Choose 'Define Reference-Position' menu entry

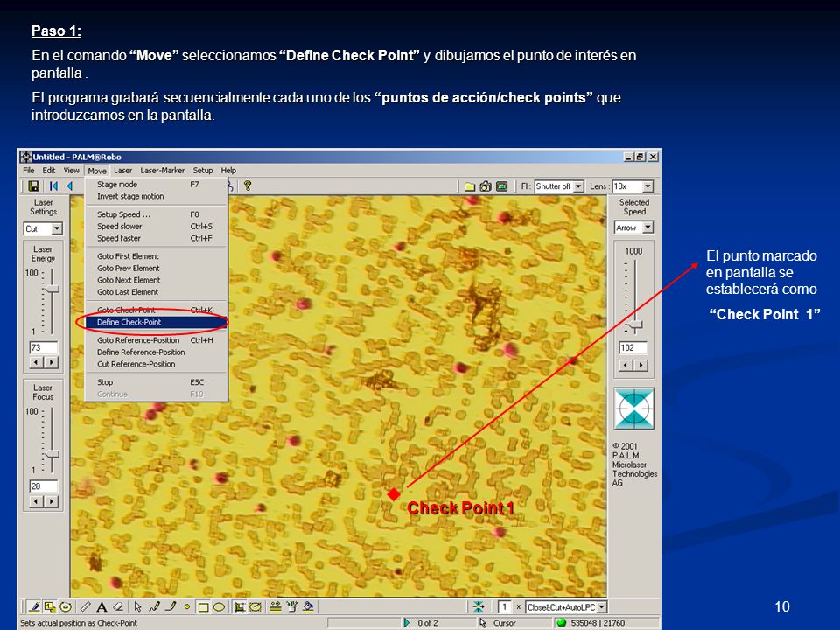(157, 352)
